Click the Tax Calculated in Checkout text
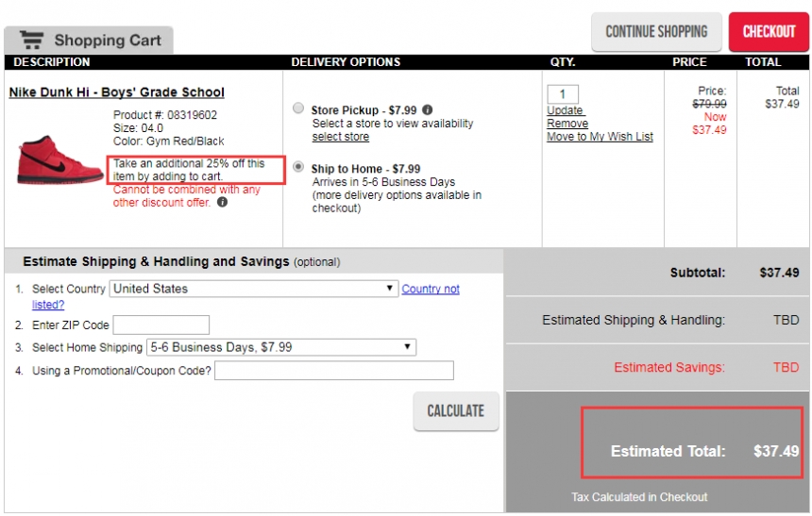The height and width of the screenshot is (516, 812). (x=639, y=497)
